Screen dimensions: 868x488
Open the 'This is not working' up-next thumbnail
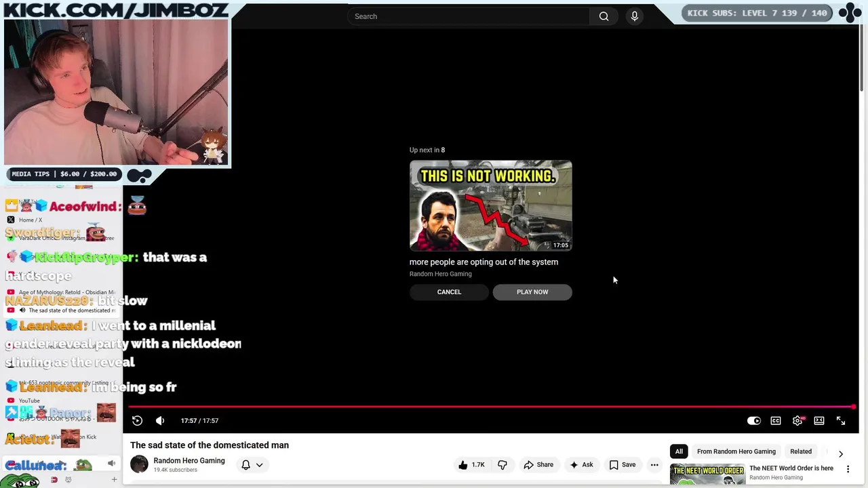[491, 206]
